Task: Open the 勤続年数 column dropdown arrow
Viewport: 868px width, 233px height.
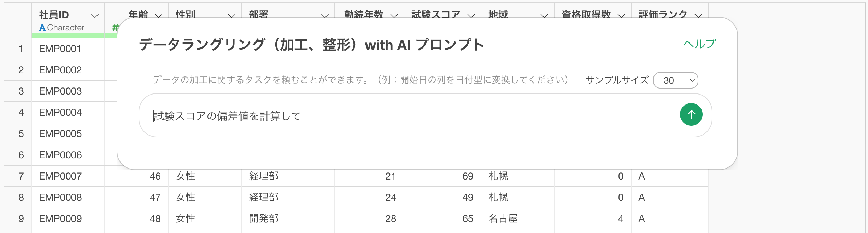Action: coord(394,16)
